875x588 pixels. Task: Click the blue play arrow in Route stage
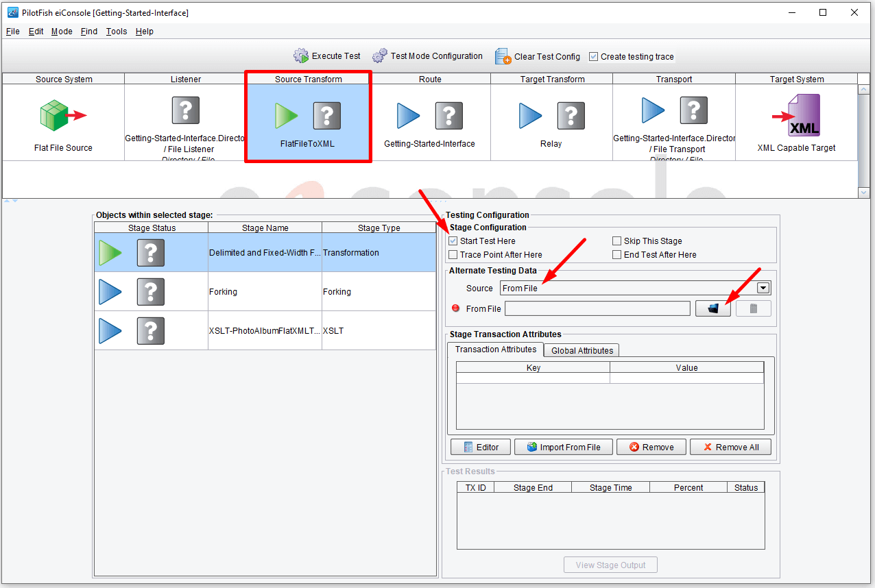(x=409, y=116)
